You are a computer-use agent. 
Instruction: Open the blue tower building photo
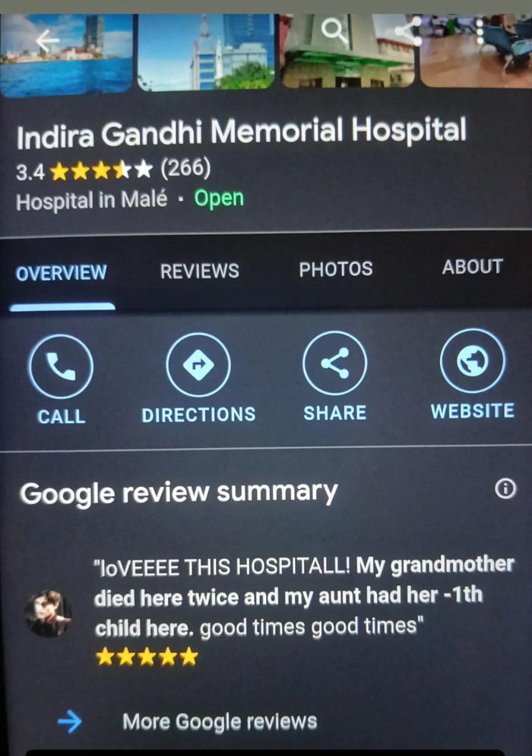click(206, 52)
